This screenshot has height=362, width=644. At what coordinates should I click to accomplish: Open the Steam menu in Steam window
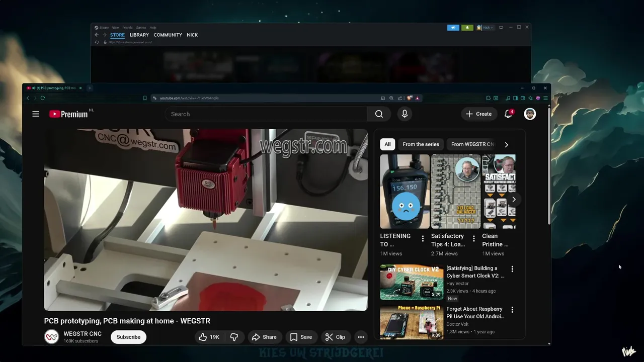tap(102, 28)
